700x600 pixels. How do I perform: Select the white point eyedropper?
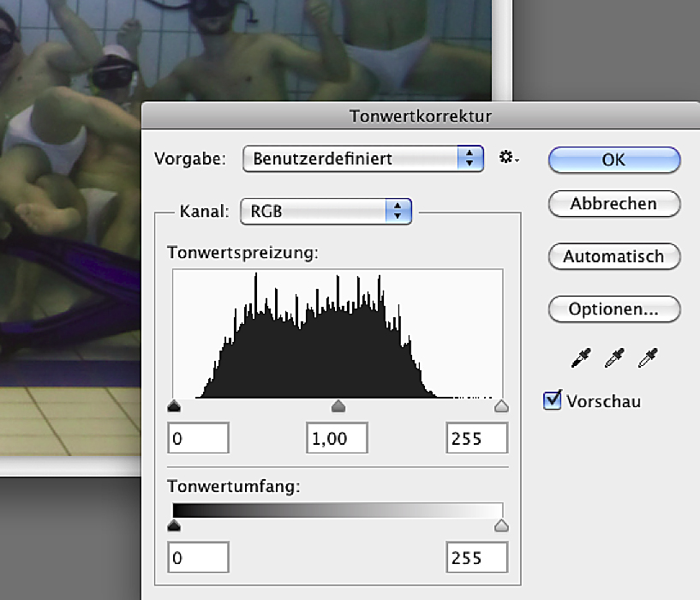tap(648, 357)
